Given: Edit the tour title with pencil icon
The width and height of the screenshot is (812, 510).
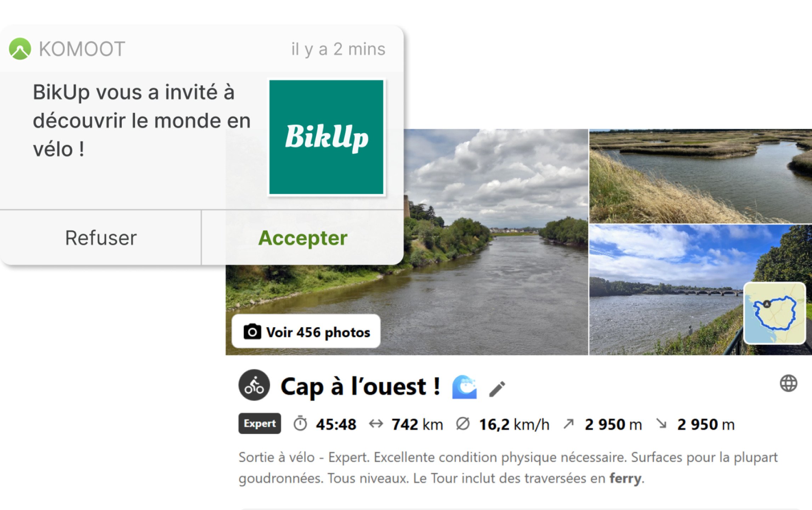Looking at the screenshot, I should pyautogui.click(x=497, y=389).
